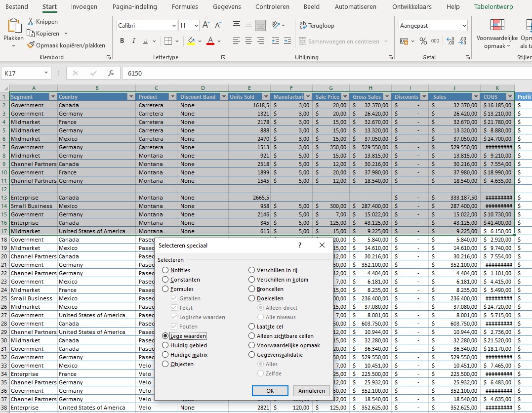The height and width of the screenshot is (413, 532).
Task: Toggle bold formatting with the B icon
Action: 122,41
